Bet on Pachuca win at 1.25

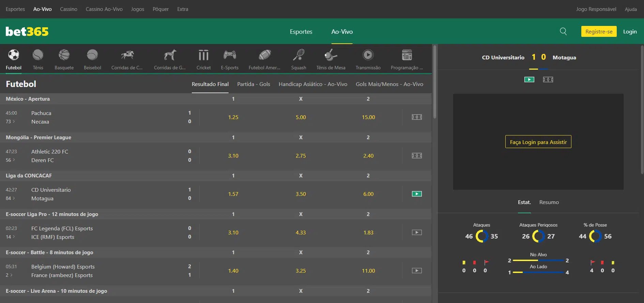coord(233,117)
